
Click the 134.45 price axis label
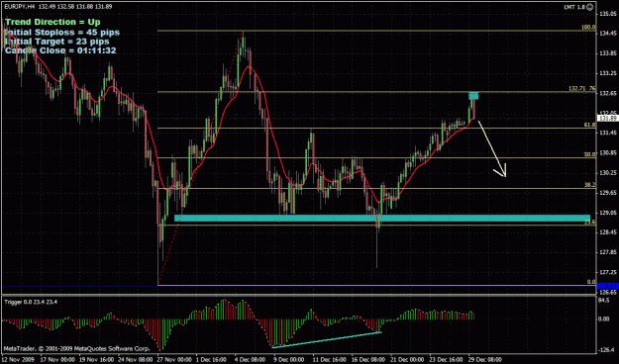click(608, 33)
